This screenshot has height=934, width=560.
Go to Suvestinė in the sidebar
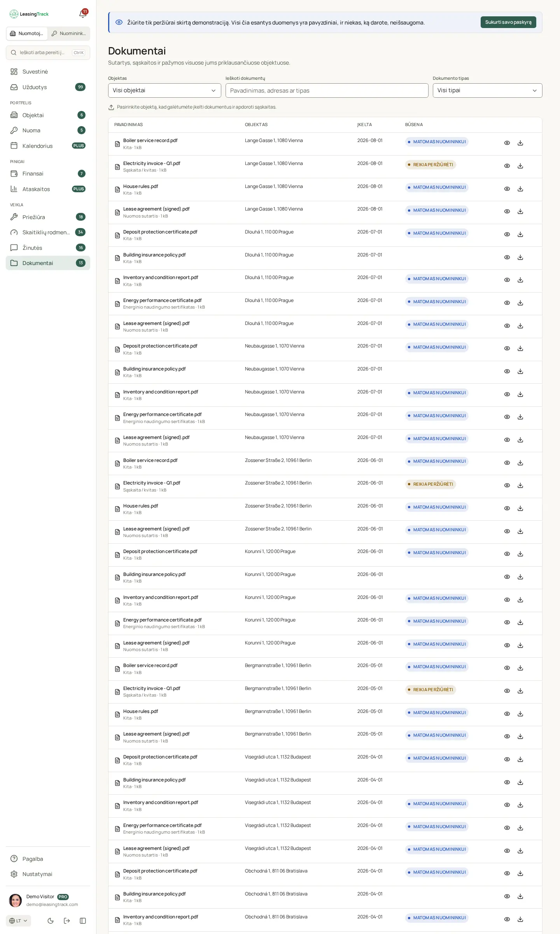coord(48,72)
